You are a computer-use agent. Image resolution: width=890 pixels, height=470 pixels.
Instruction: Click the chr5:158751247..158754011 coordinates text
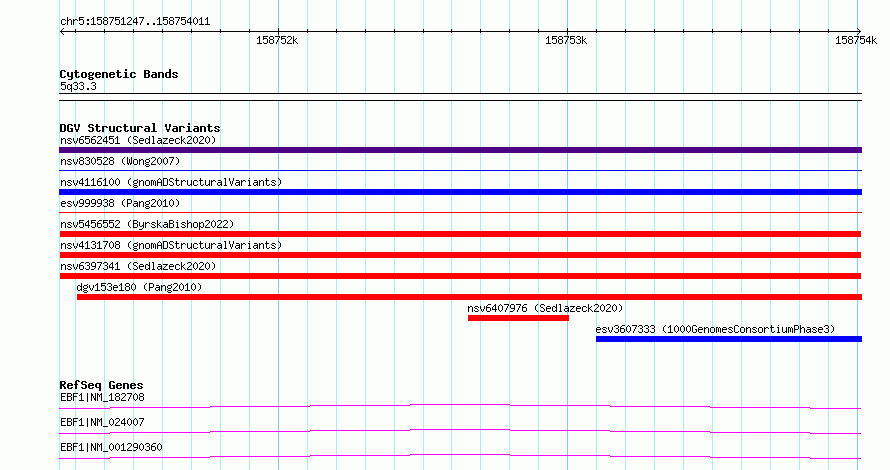tap(135, 22)
